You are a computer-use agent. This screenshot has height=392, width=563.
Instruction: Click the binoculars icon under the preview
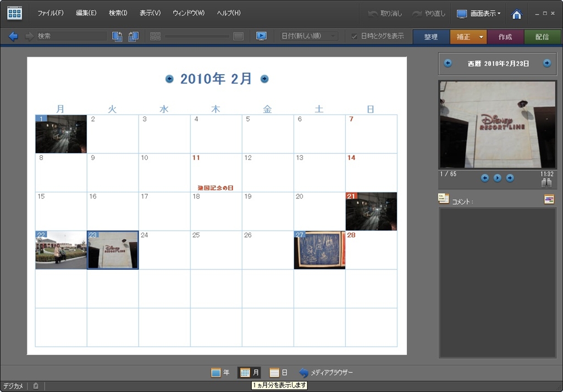coord(546,182)
